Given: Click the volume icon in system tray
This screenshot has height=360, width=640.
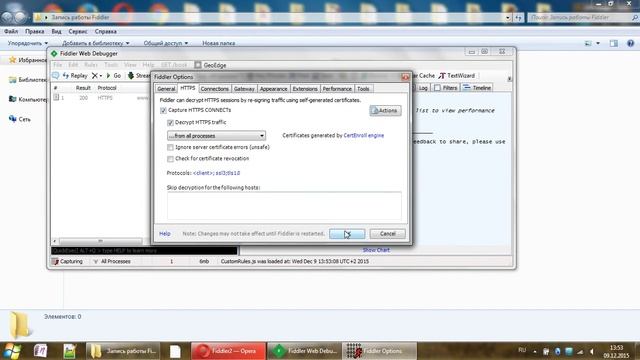Looking at the screenshot, I should click(592, 351).
